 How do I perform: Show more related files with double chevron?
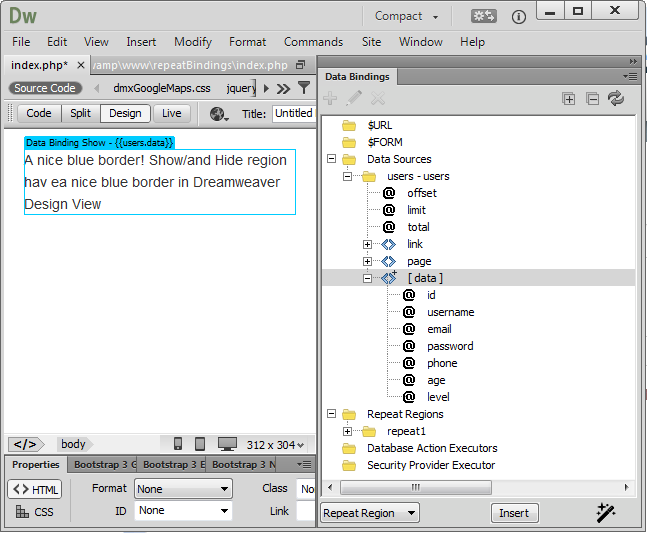(283, 89)
